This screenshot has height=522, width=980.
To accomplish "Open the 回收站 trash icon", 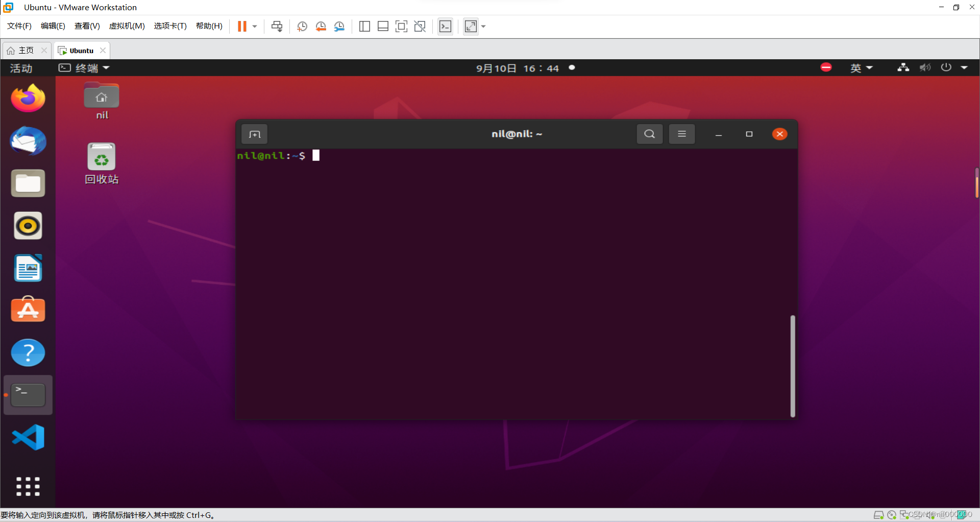I will (102, 163).
